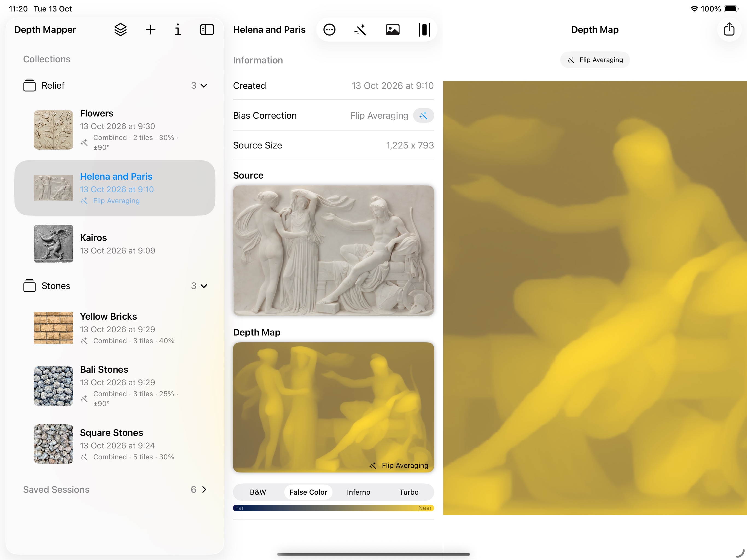Tap the Source relief image
Viewport: 747px width, 560px height.
tap(333, 250)
